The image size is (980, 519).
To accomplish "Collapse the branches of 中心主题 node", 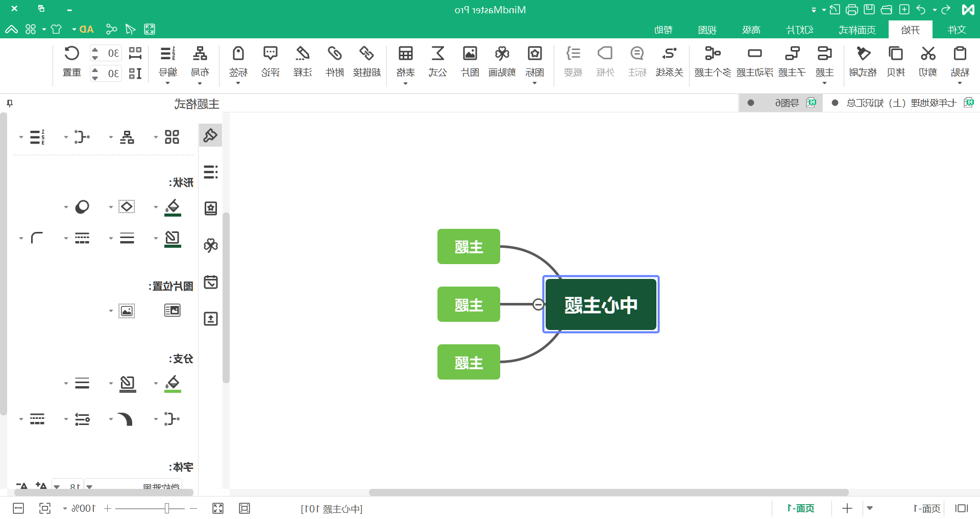I will (x=538, y=304).
